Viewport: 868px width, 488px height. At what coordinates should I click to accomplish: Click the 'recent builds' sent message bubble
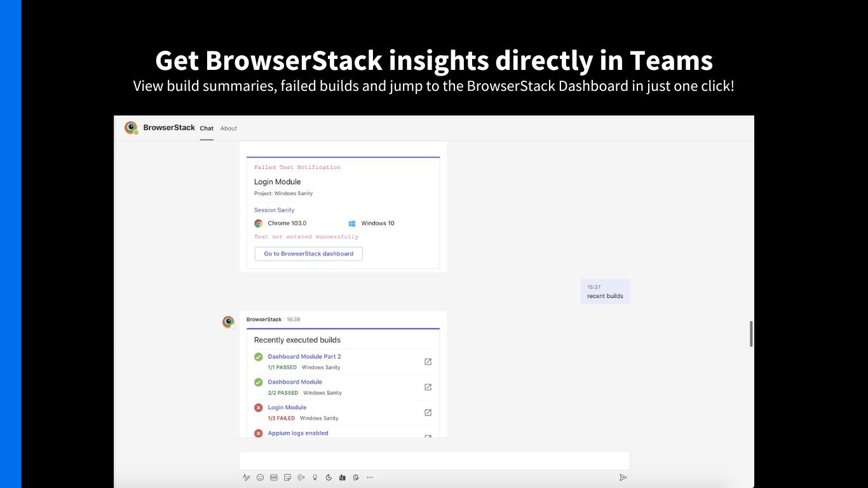(605, 292)
